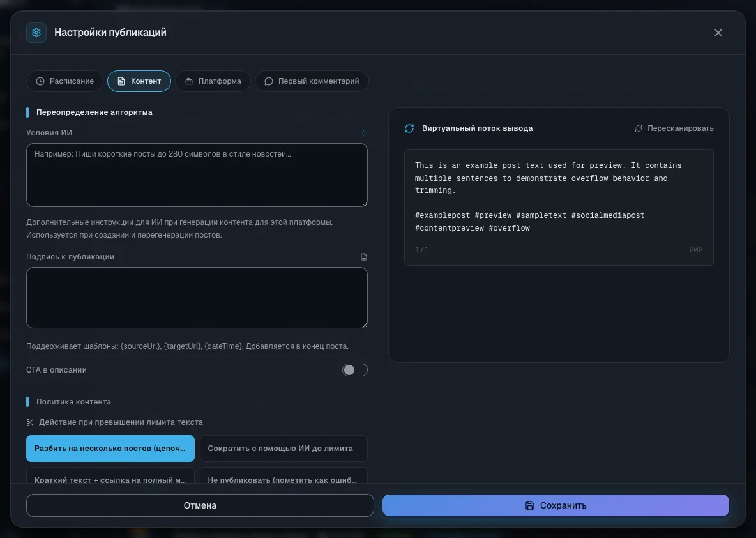Select Сократить с помощью ИИ до лимита
The image size is (756, 538).
283,449
